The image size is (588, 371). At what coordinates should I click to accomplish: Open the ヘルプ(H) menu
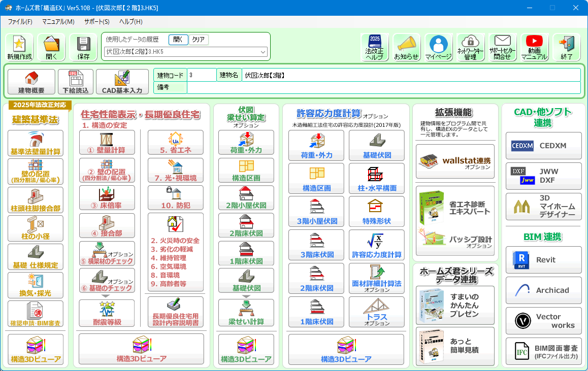pyautogui.click(x=130, y=22)
